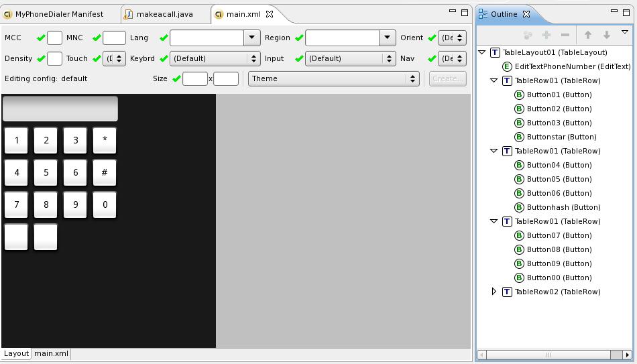Click the Button07 green B icon
Screen dimensions: 637x364
coord(519,235)
